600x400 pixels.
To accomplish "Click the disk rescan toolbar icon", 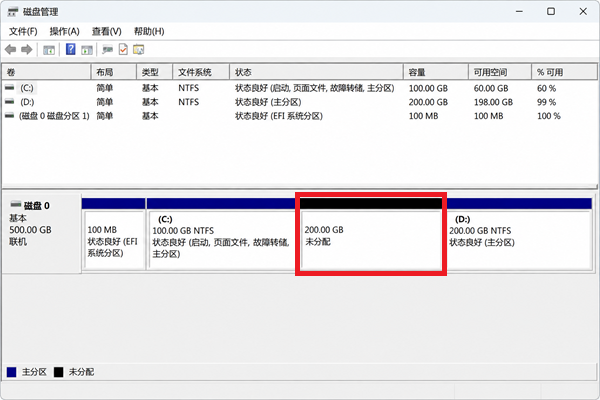I will point(108,50).
